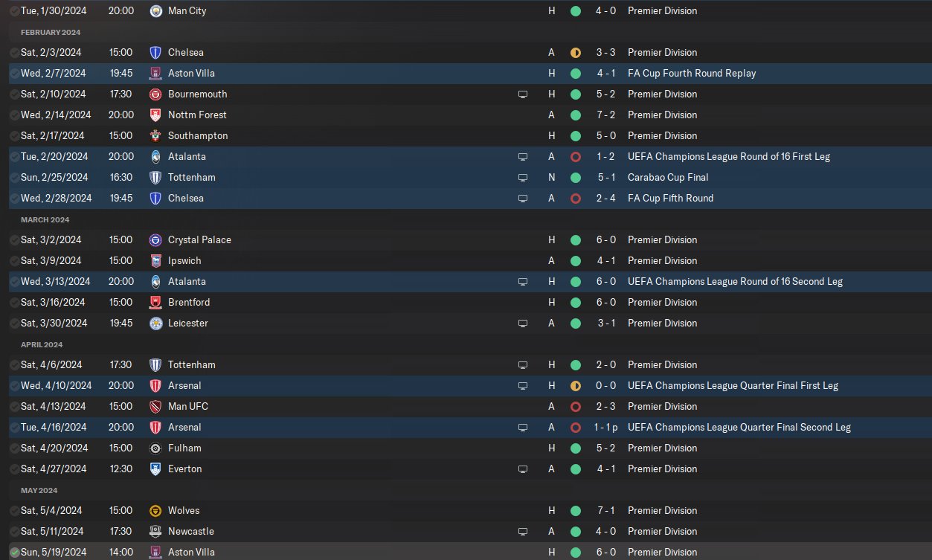Toggle the checkmark beside Sat 2/3/2024 fixture
The image size is (932, 560).
14,53
